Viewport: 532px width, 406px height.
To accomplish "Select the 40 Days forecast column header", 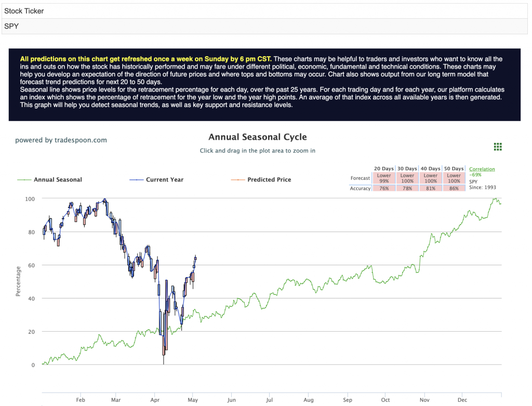I will click(431, 169).
